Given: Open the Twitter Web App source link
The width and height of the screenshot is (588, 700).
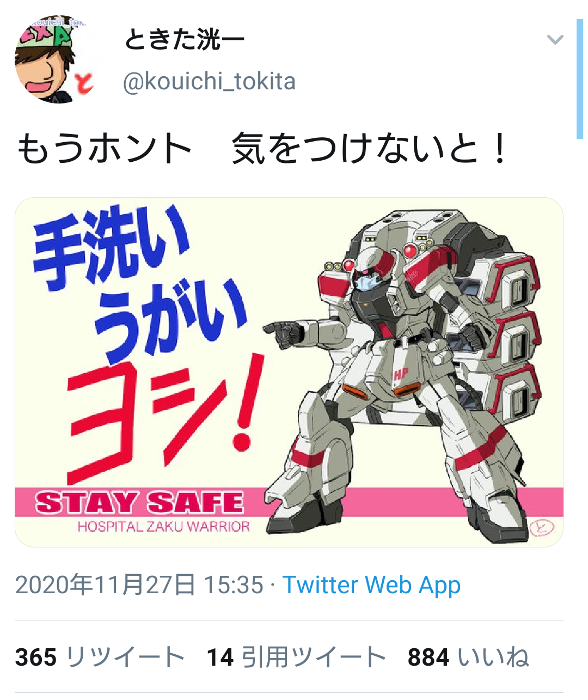Looking at the screenshot, I should click(x=372, y=585).
